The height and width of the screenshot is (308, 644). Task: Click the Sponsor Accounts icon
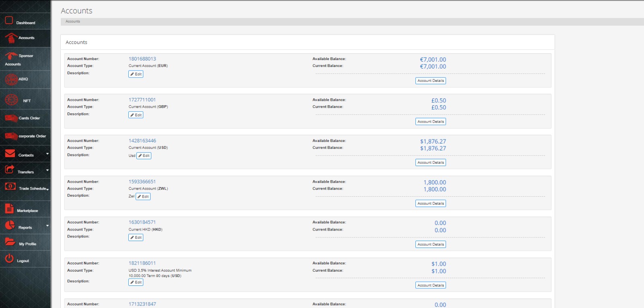pyautogui.click(x=11, y=56)
